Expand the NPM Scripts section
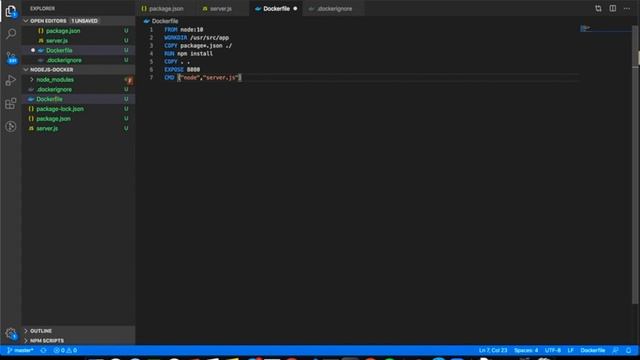640x360 pixels. pyautogui.click(x=26, y=340)
